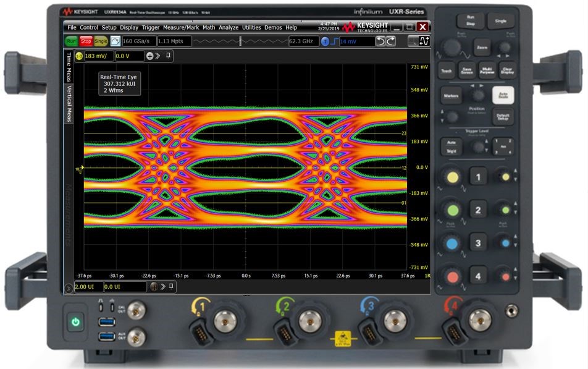Click the memory bar position slider

tap(240, 41)
